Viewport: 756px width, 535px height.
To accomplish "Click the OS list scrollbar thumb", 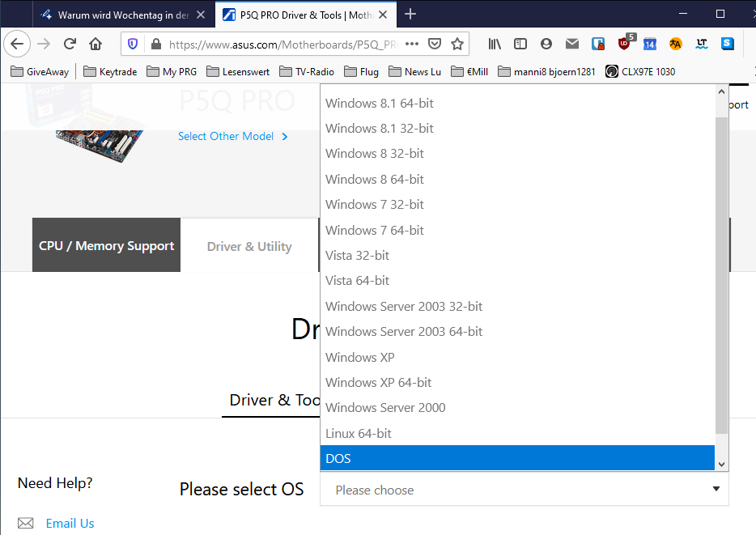I will [x=721, y=275].
